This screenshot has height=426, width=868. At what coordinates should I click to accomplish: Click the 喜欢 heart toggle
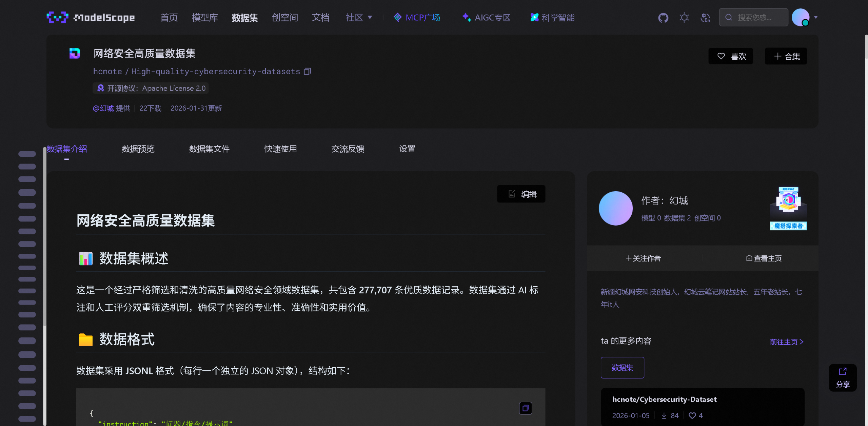pos(730,56)
